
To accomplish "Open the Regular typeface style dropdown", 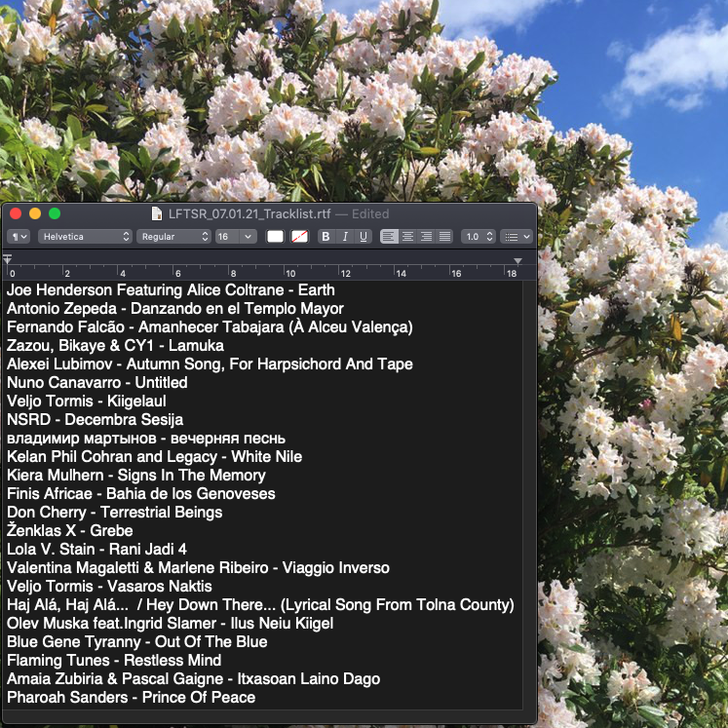I will click(174, 237).
